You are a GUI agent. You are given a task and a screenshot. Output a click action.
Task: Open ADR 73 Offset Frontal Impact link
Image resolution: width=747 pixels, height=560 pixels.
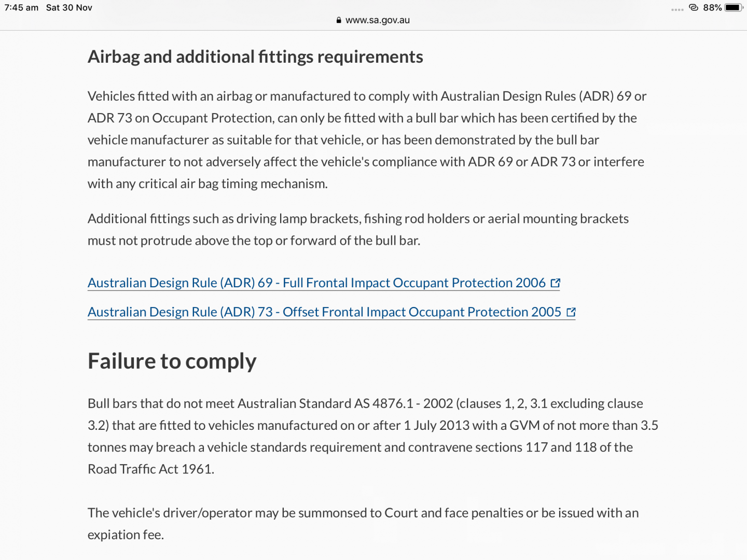(324, 312)
